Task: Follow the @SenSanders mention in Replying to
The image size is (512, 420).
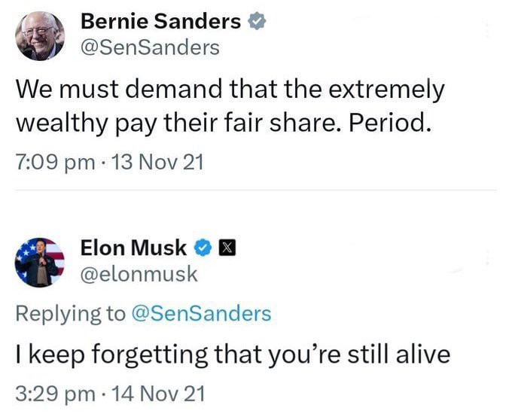Action: pyautogui.click(x=201, y=312)
